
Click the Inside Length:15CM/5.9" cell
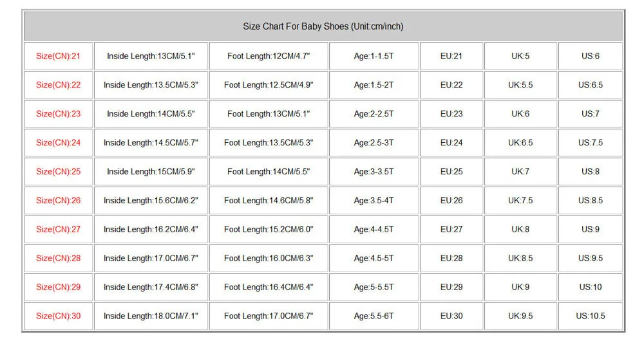coord(151,171)
